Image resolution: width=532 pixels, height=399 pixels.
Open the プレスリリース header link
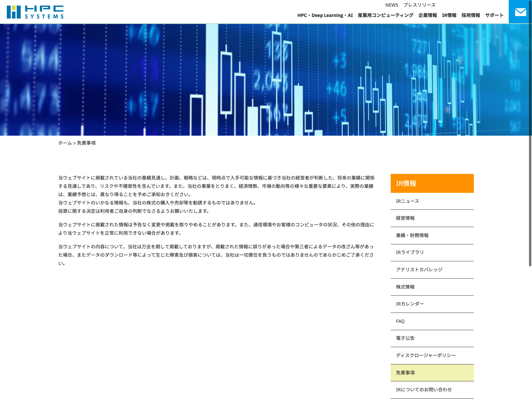pyautogui.click(x=419, y=5)
